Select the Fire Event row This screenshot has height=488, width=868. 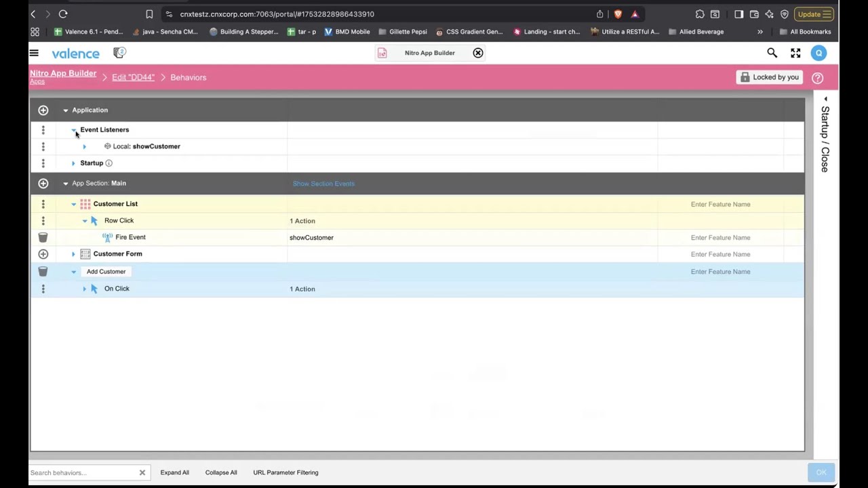tap(417, 237)
